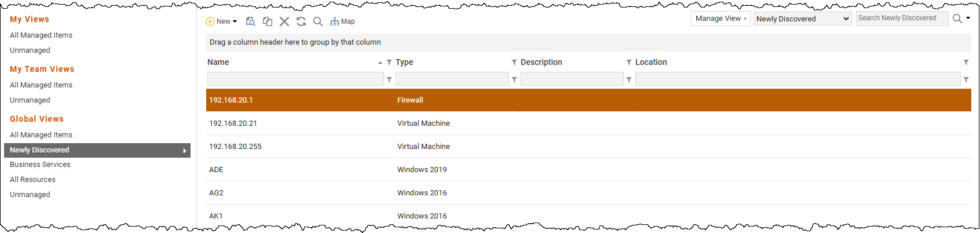Open Unmanaged under My Team Views
This screenshot has width=980, height=233.
click(x=30, y=100)
